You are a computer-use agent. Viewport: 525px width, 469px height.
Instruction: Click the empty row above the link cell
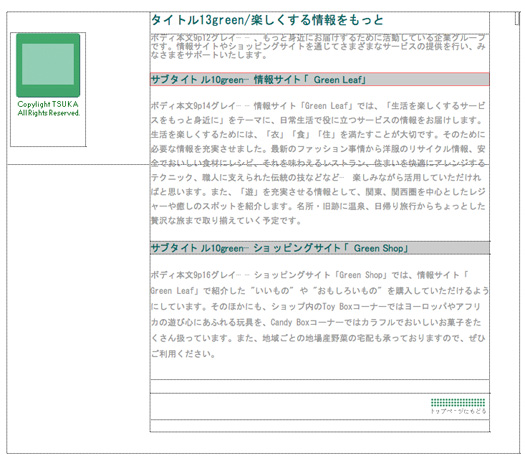pyautogui.click(x=320, y=386)
